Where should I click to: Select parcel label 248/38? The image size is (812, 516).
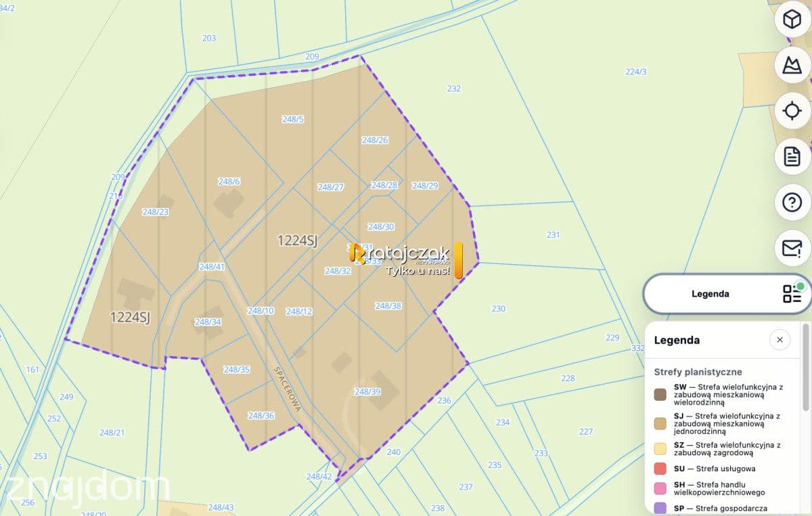[x=388, y=306]
